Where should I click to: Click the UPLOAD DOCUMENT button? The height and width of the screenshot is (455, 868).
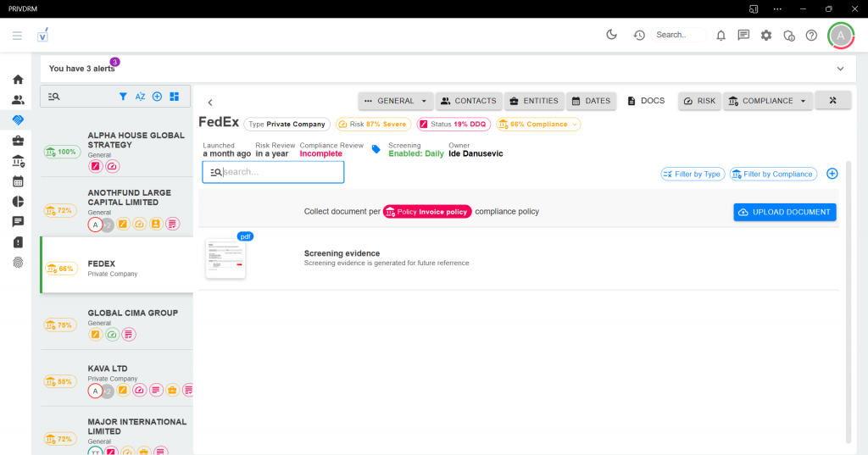click(x=784, y=212)
